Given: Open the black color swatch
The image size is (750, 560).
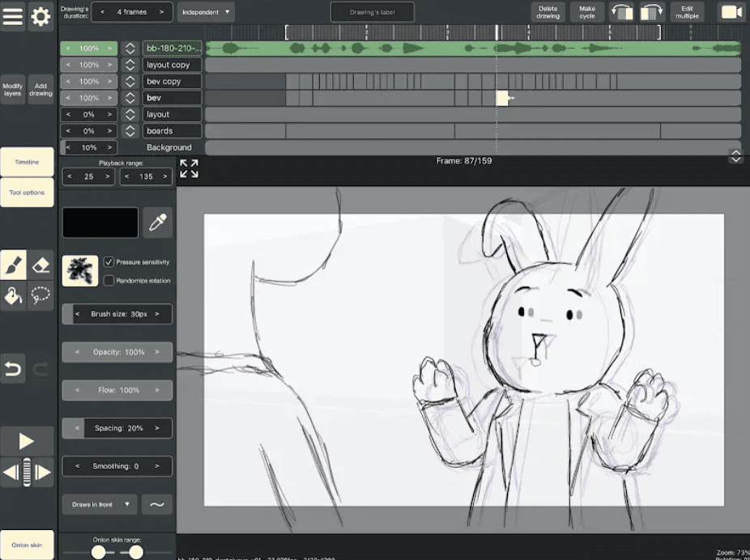Looking at the screenshot, I should click(x=100, y=223).
